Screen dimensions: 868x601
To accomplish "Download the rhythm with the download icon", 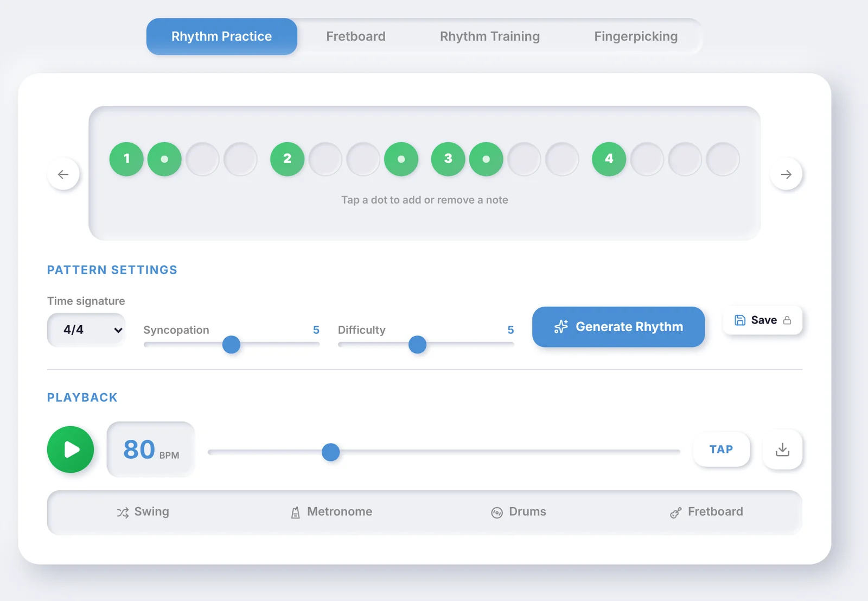I will pos(782,450).
